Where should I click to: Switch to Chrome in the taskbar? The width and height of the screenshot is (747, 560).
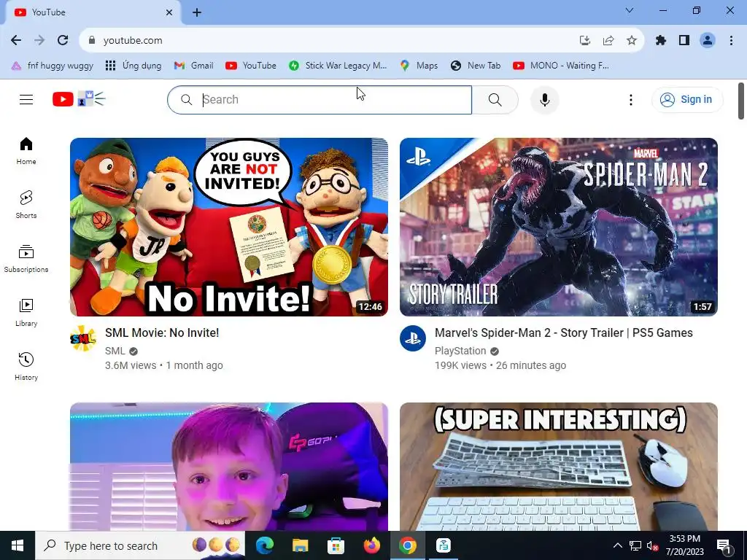407,545
